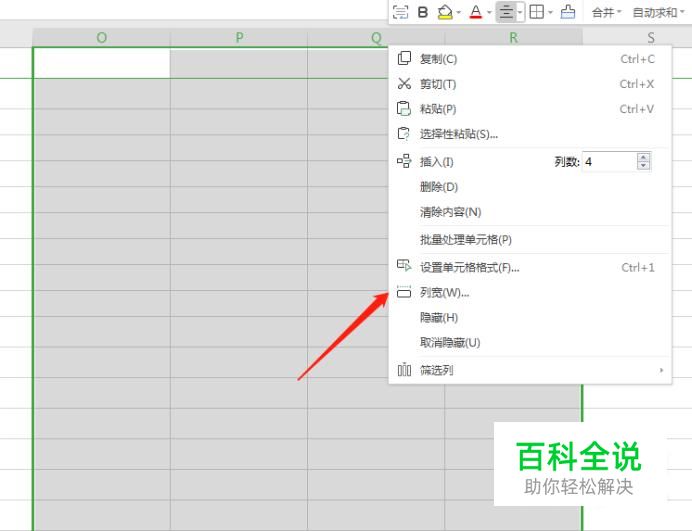This screenshot has width=692, height=531.
Task: Choose 剪切(T) from context menu
Action: point(530,84)
